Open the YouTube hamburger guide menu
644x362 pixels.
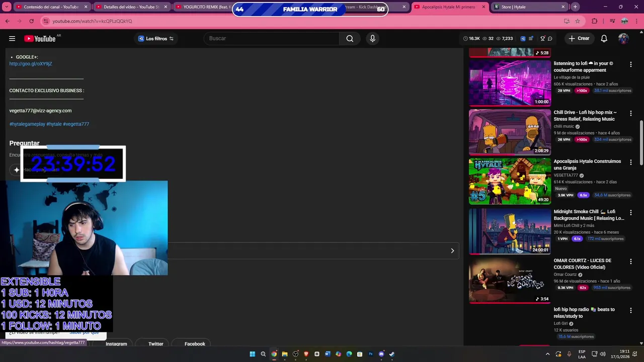[x=12, y=39]
